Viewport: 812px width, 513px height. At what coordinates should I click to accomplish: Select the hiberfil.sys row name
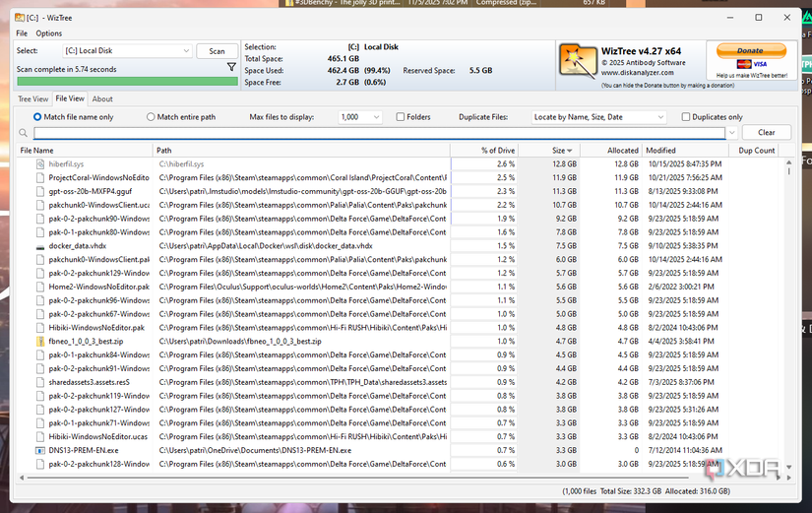pyautogui.click(x=66, y=163)
